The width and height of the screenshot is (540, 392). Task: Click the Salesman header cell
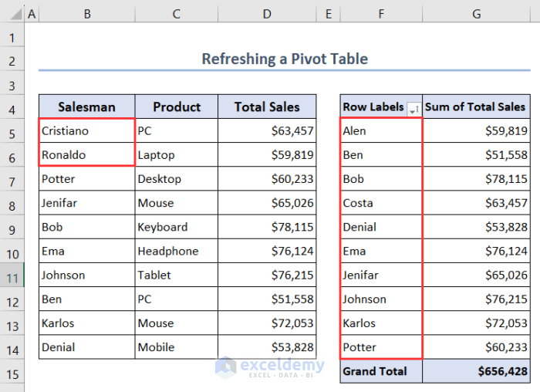click(x=87, y=106)
